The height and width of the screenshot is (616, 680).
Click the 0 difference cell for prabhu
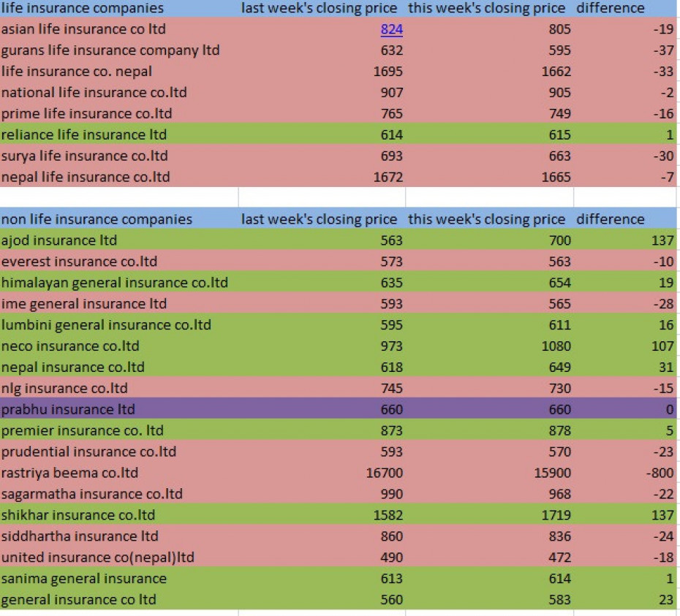coord(625,409)
